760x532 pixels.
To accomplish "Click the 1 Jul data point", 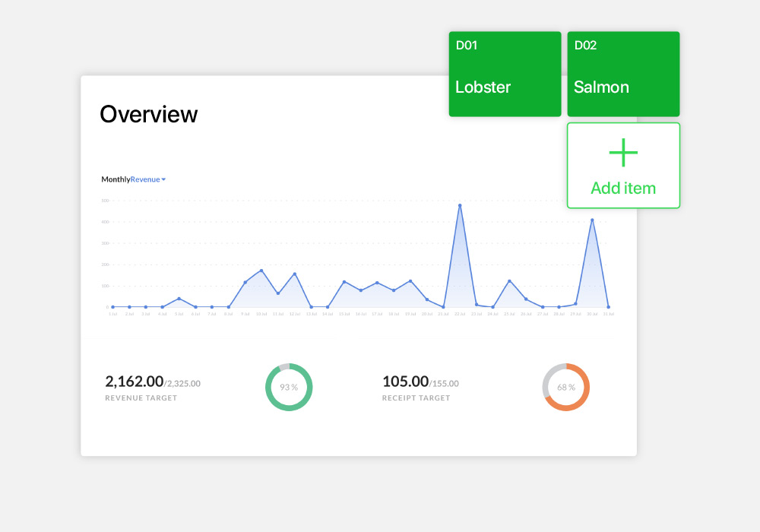I will tap(112, 307).
